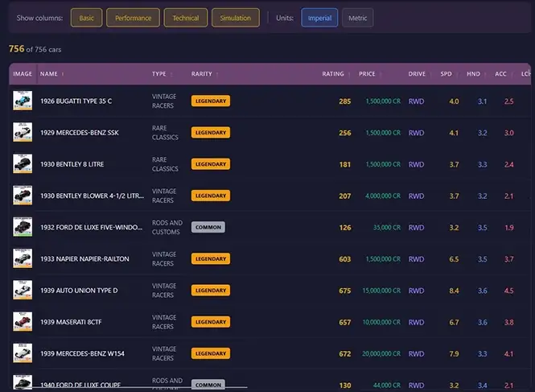The height and width of the screenshot is (392, 535).
Task: Sort table by RATING column
Action: pyautogui.click(x=336, y=74)
